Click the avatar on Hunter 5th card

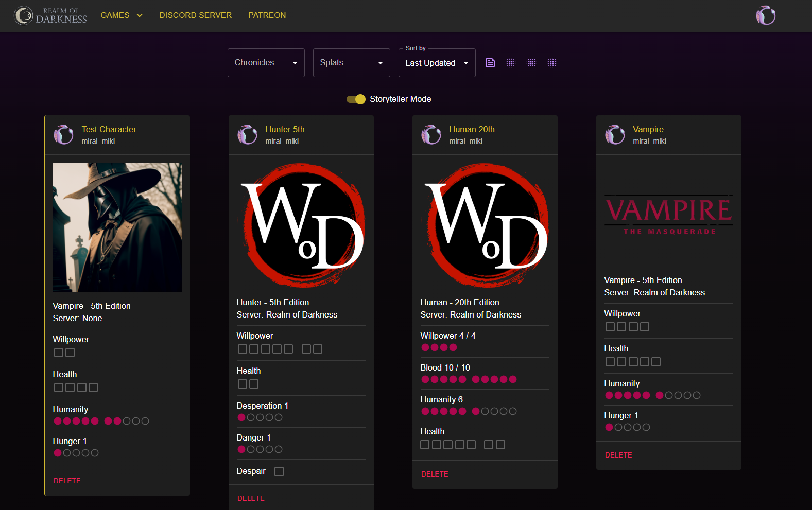pos(248,135)
